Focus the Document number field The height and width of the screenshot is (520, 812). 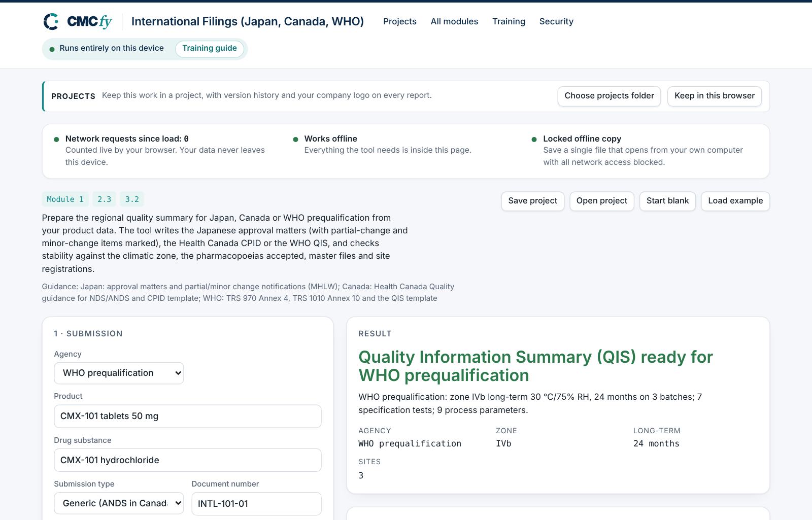click(x=256, y=504)
